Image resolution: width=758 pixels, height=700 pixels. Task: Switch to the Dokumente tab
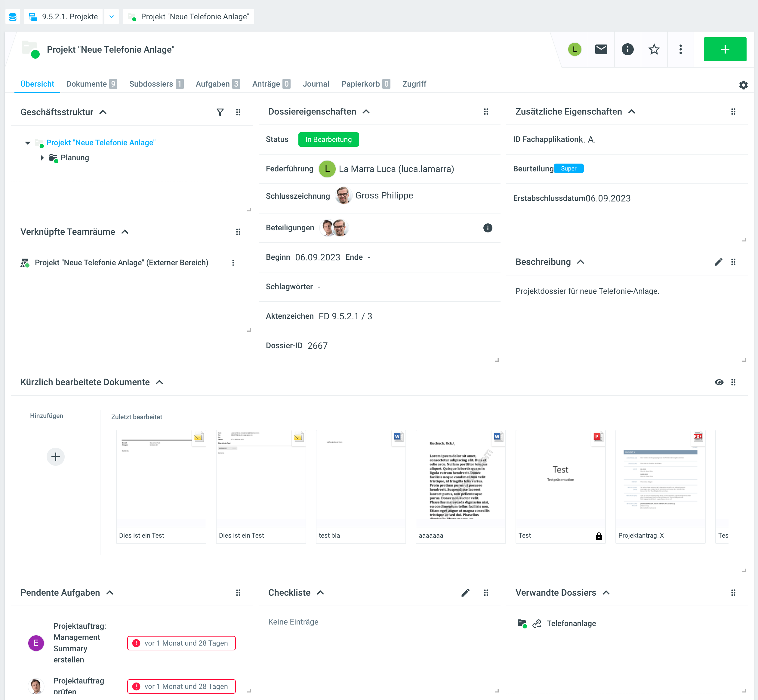click(87, 84)
